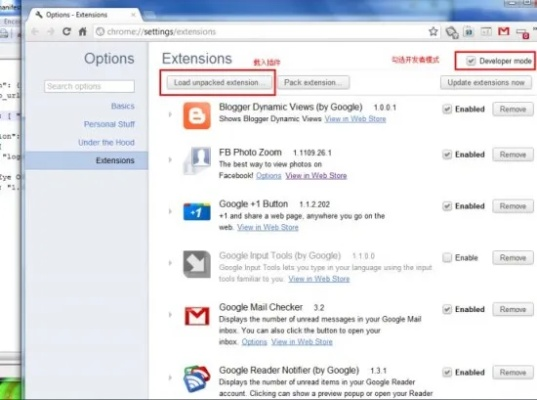Select Personal Stuff in Options sidebar
The height and width of the screenshot is (400, 537).
109,124
